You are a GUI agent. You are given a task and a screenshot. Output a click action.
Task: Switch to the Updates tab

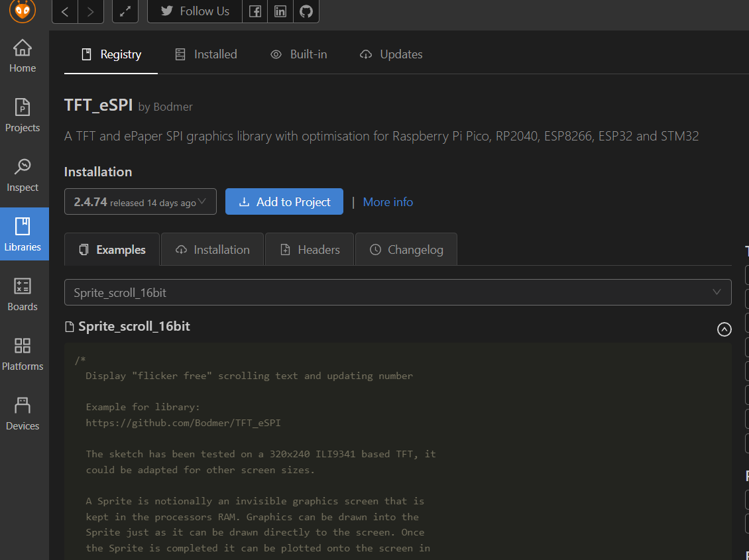[391, 54]
